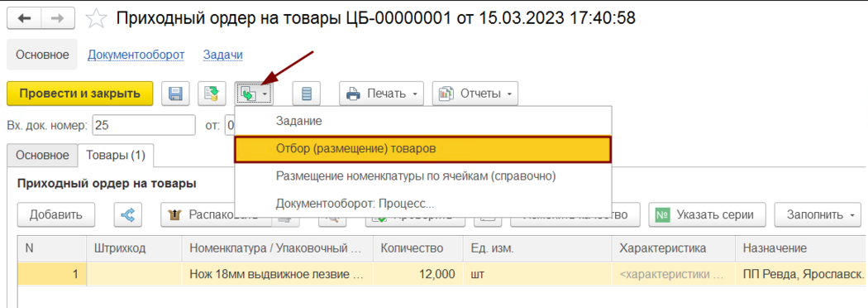Image resolution: width=868 pixels, height=308 pixels.
Task: Open the Отчеты dropdown
Action: coord(475,94)
